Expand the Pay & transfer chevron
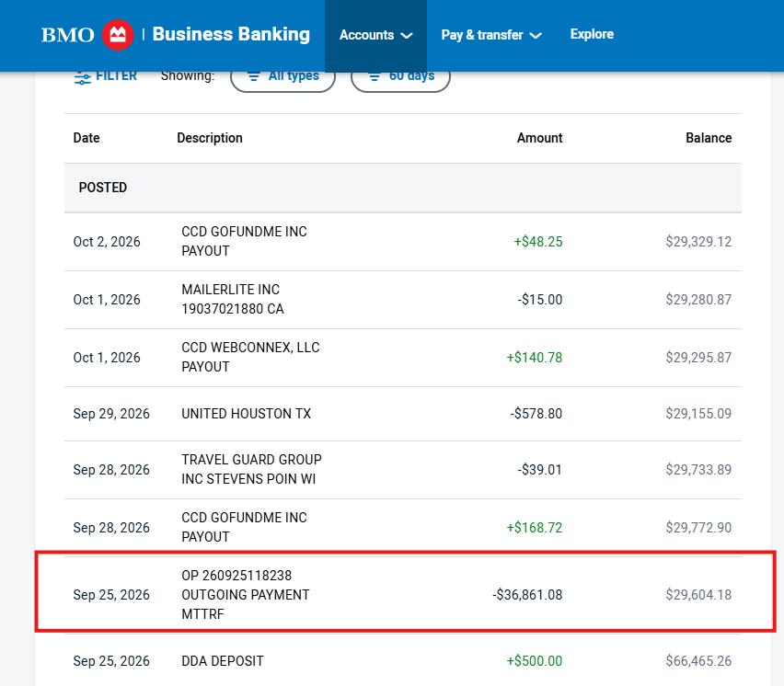784x686 pixels. [536, 36]
